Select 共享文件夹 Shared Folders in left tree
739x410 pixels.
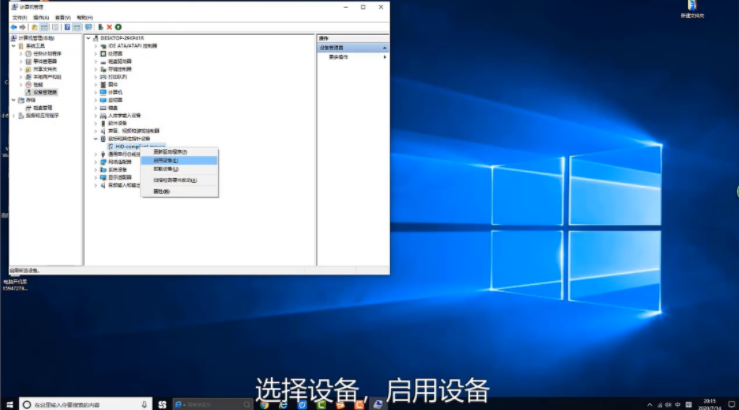(45, 69)
